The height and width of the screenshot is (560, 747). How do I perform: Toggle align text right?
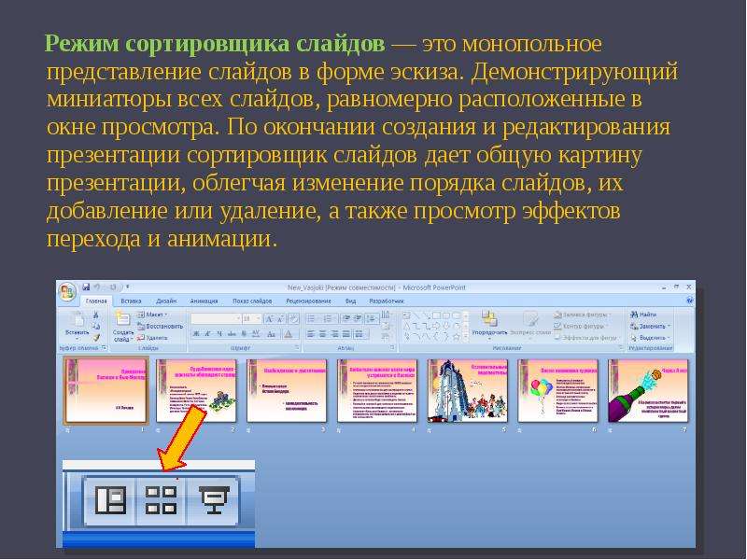point(335,334)
